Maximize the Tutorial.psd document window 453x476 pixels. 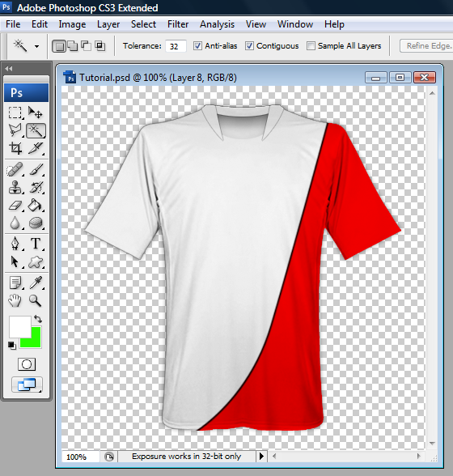coord(400,78)
